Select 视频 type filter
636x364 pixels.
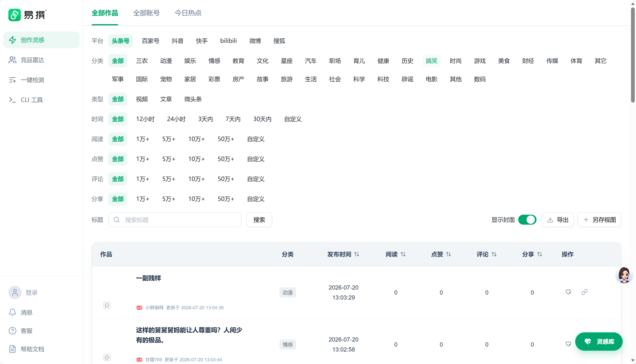point(142,99)
